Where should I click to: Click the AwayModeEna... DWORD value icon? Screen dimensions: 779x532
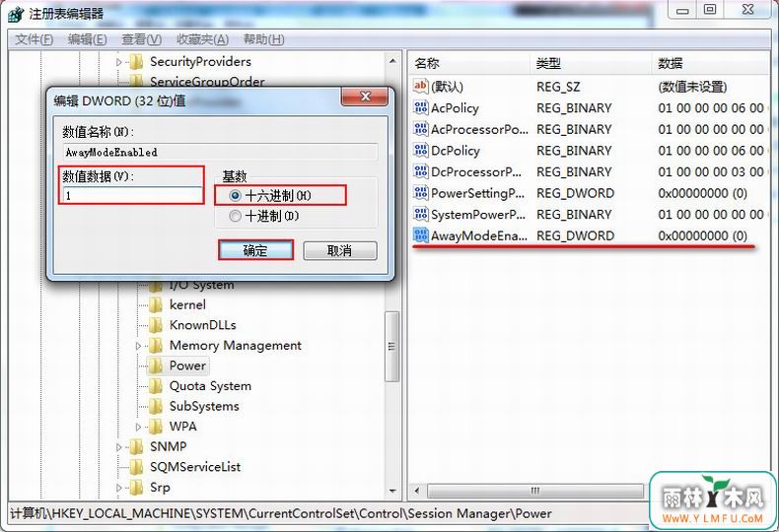(x=420, y=235)
